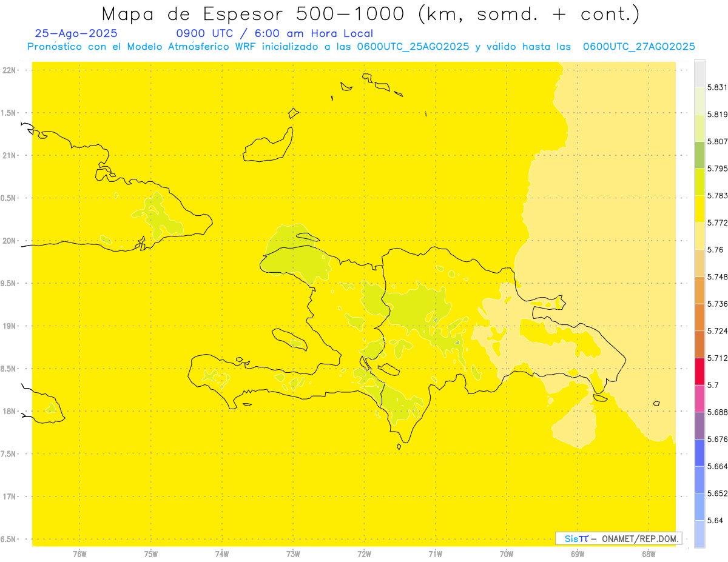Image resolution: width=728 pixels, height=562 pixels.
Task: Click the colorbar value 5.712
Action: [x=718, y=358]
